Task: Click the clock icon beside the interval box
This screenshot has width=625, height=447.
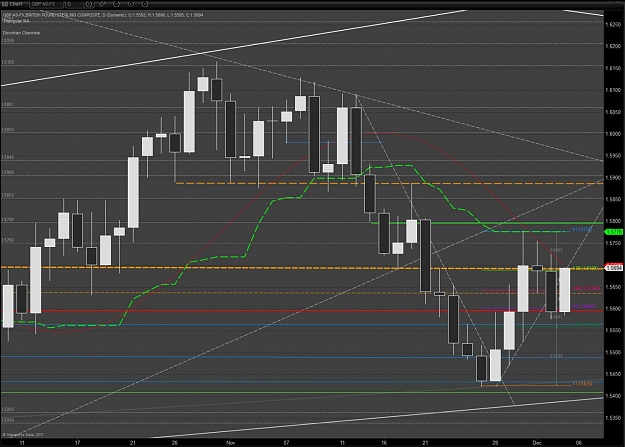Action: [x=88, y=4]
